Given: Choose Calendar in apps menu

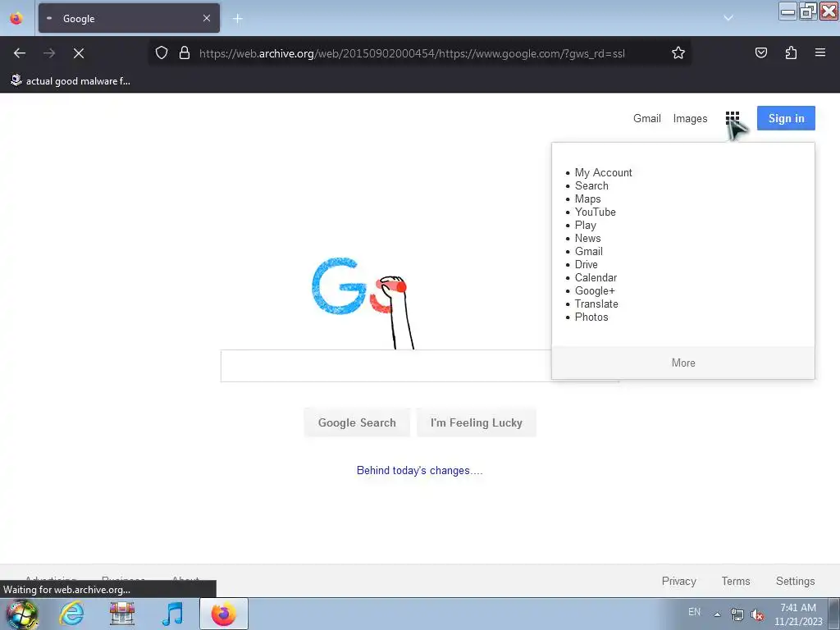Looking at the screenshot, I should 596,277.
